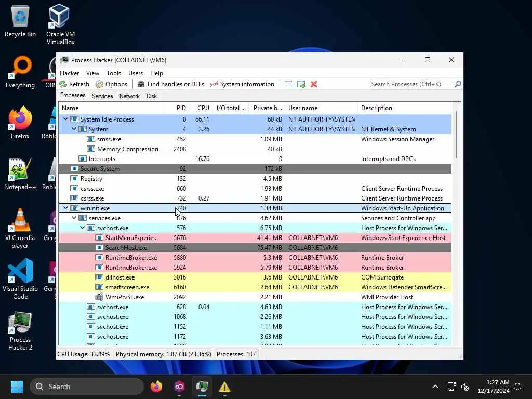532x399 pixels.
Task: Collapse the services.exe tree node
Action: click(74, 218)
